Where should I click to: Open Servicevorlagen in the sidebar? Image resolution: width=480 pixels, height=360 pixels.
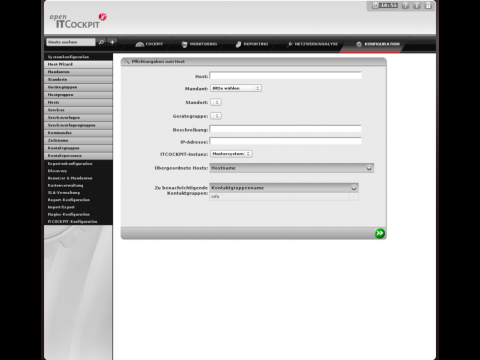pos(78,118)
